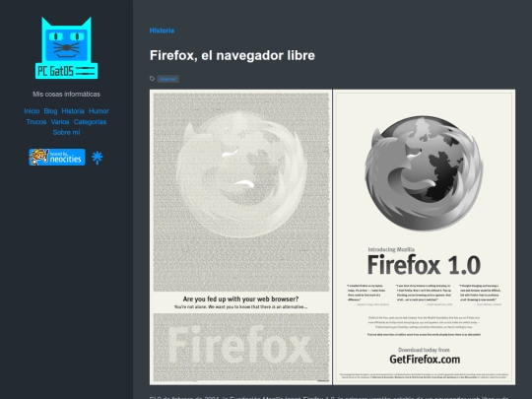
Task: Open the Trucos menu link
Action: click(36, 122)
